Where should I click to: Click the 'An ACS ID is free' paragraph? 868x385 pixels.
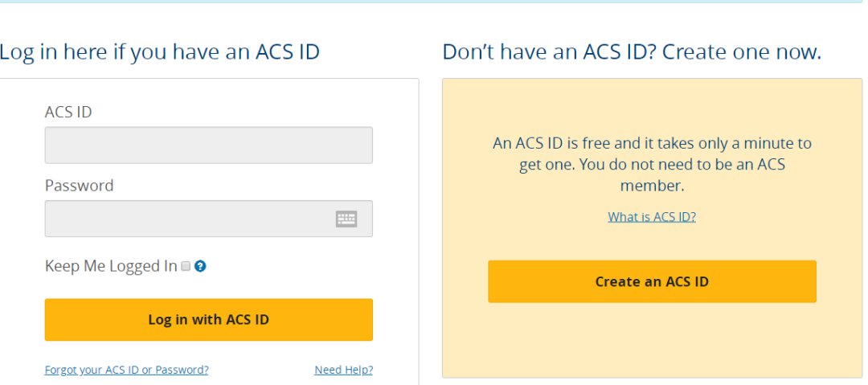tap(652, 144)
